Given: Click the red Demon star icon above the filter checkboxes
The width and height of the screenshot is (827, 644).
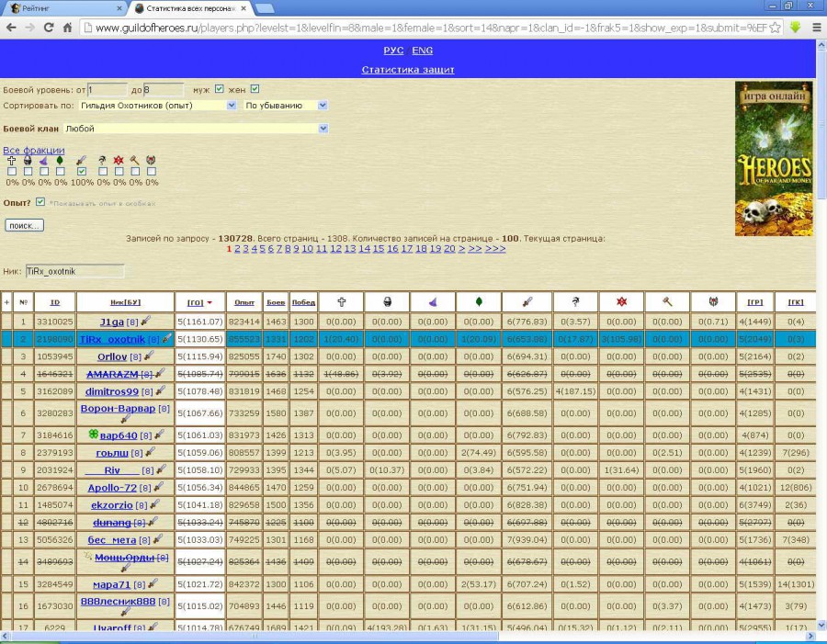Looking at the screenshot, I should pyautogui.click(x=119, y=161).
